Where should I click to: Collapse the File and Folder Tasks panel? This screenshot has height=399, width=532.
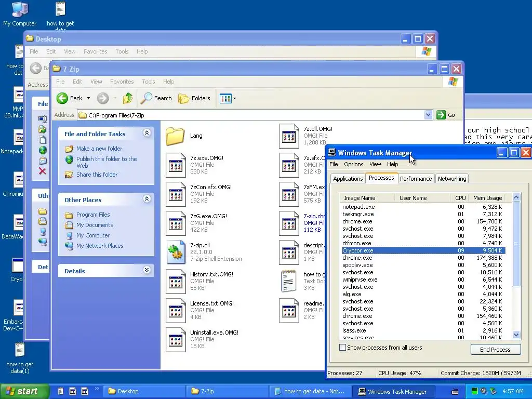(147, 133)
